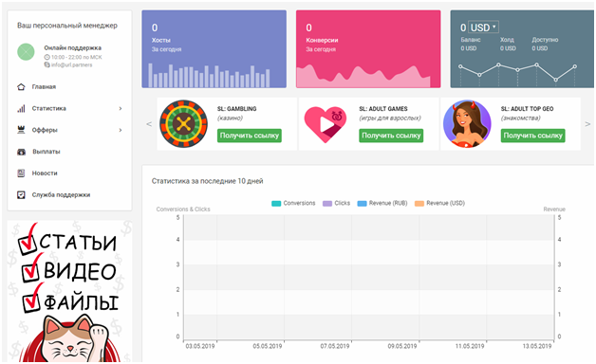Open the Главная menu item
Image resolution: width=596 pixels, height=364 pixels.
point(44,87)
